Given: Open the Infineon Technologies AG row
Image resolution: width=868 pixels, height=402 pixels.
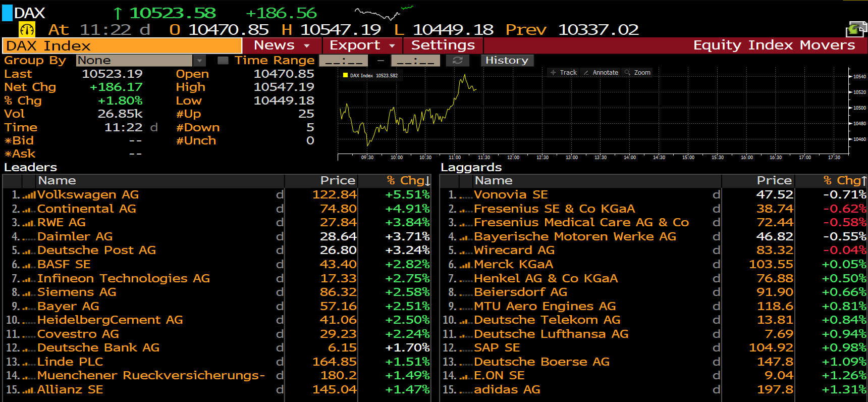Looking at the screenshot, I should [x=217, y=279].
